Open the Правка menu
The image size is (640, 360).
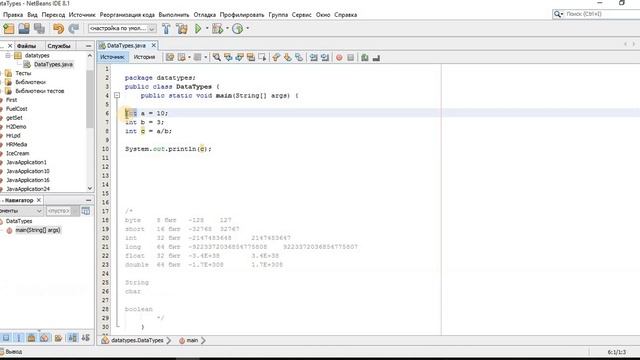tap(13, 15)
